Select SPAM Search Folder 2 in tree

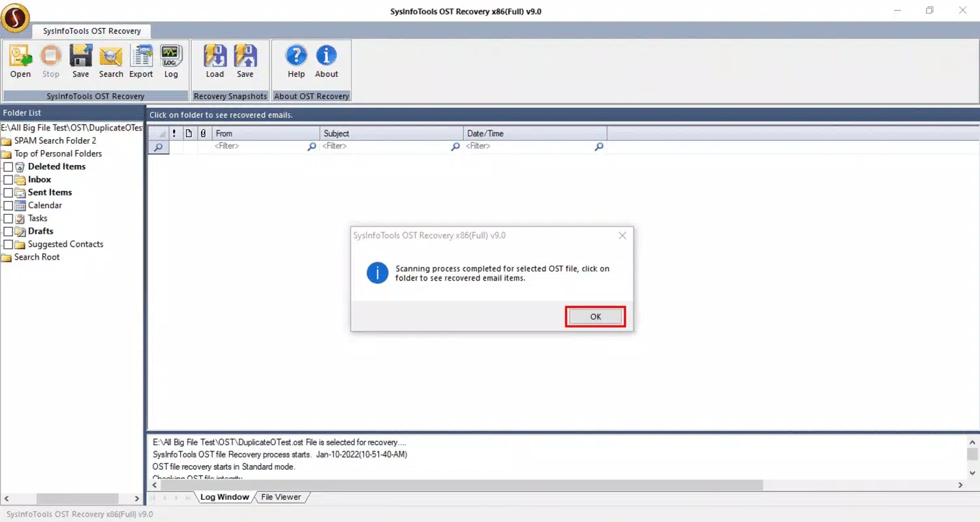(x=55, y=141)
